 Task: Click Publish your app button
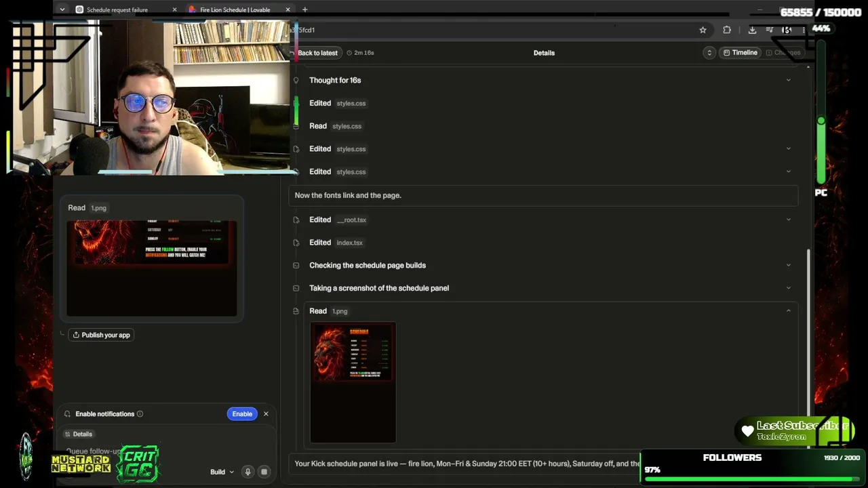pos(101,335)
